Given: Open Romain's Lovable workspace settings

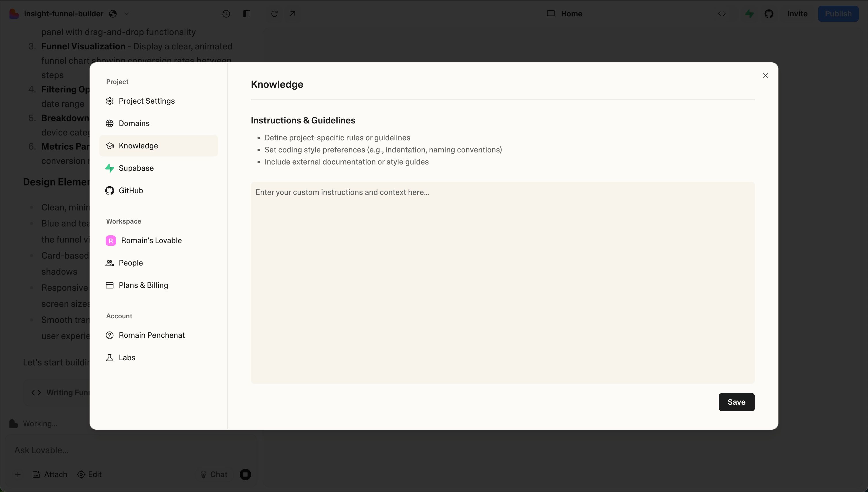Looking at the screenshot, I should (158, 241).
